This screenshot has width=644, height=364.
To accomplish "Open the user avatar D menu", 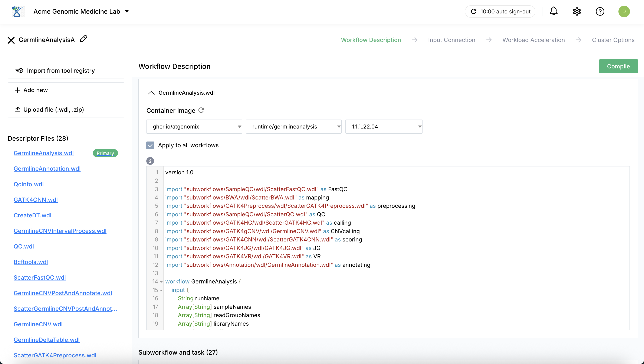I will pos(624,12).
